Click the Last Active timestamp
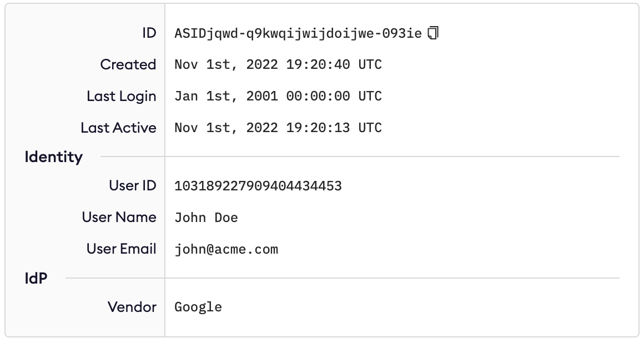 point(278,128)
